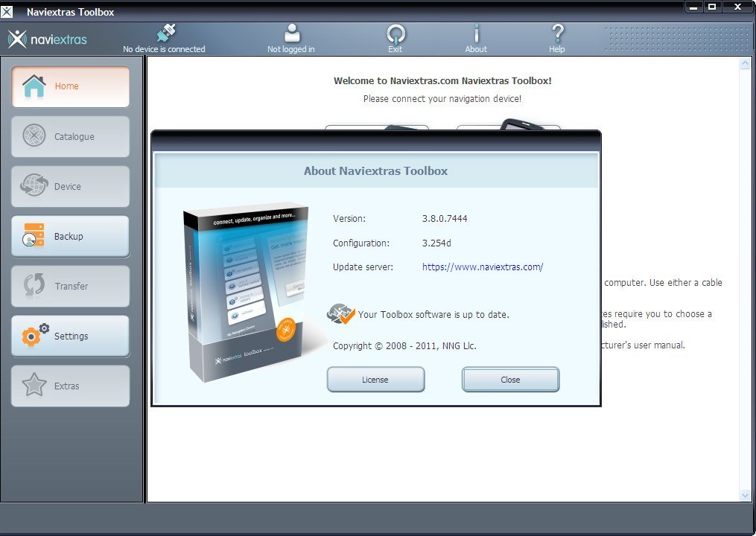Select the Device sidebar button
The height and width of the screenshot is (536, 756).
(x=70, y=187)
